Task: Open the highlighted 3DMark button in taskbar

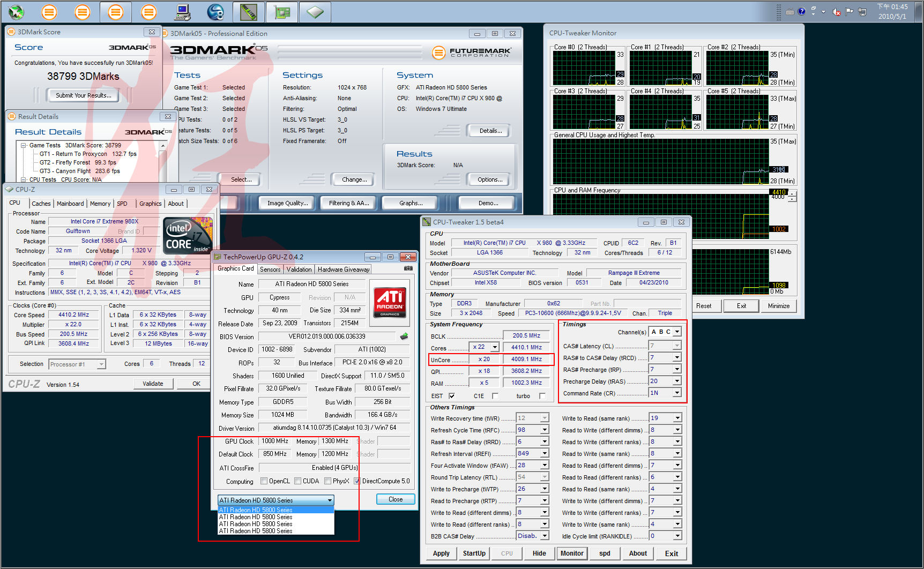Action: tap(115, 11)
